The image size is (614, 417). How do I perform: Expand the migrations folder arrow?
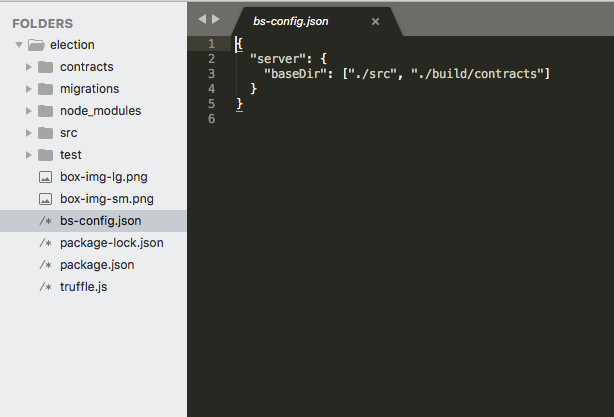coord(29,89)
